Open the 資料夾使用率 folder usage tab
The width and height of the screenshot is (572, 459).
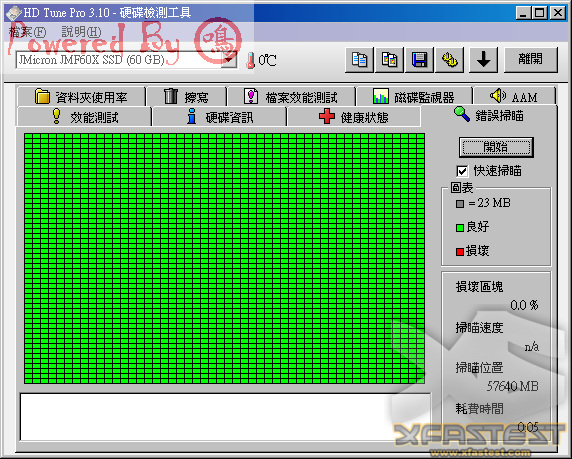(81, 97)
